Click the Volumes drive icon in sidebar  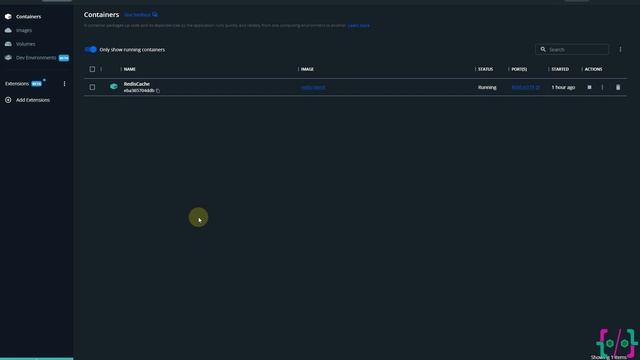8,44
